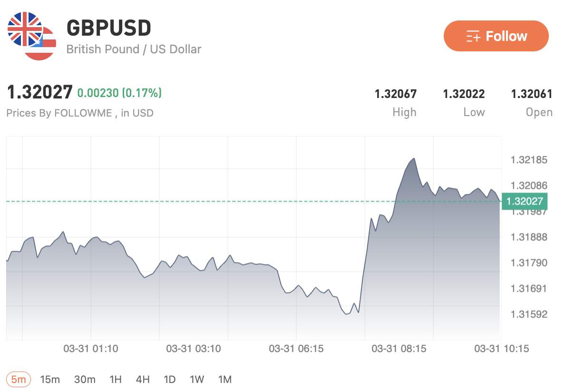Click the Low value 1.32022
565x392 pixels.
(x=464, y=94)
